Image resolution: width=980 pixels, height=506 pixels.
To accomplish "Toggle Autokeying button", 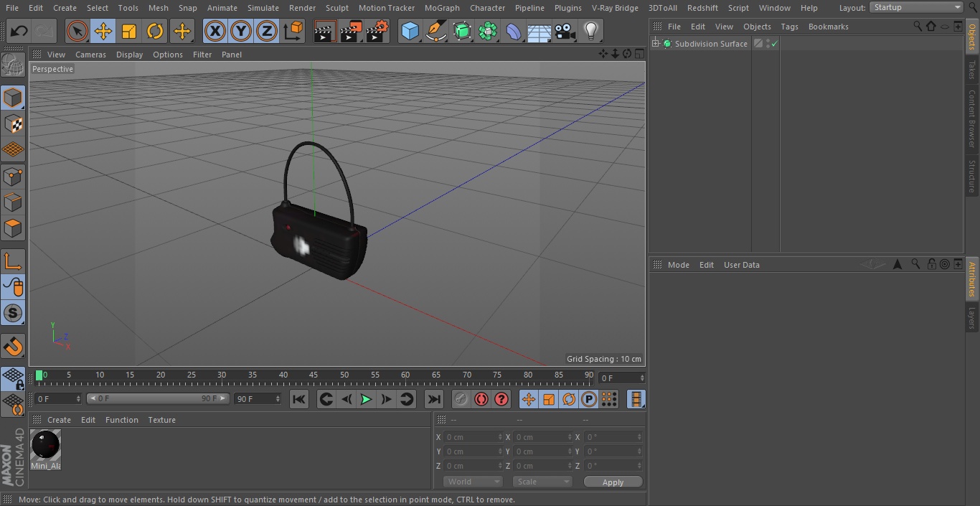I will pos(481,399).
